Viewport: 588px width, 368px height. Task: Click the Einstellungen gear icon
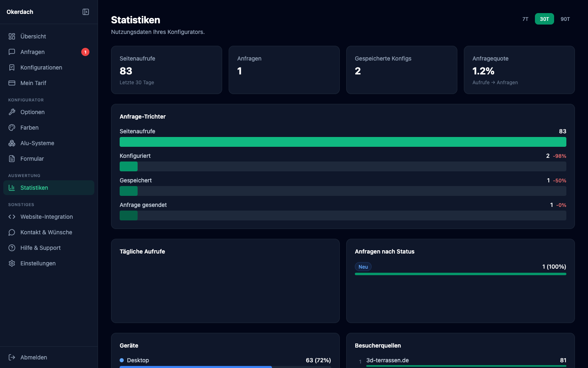12,263
